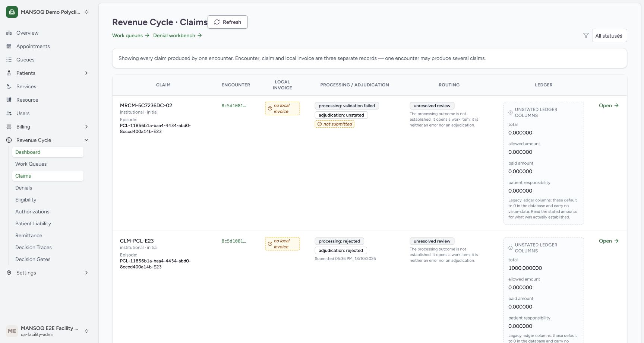Click encounter ID in the CLM-PCL-E23 row

(x=234, y=241)
